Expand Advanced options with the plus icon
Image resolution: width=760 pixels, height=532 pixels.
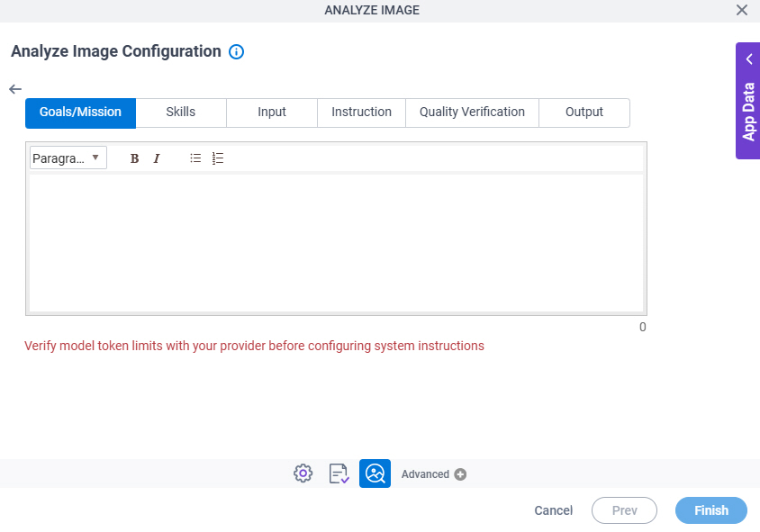[460, 474]
